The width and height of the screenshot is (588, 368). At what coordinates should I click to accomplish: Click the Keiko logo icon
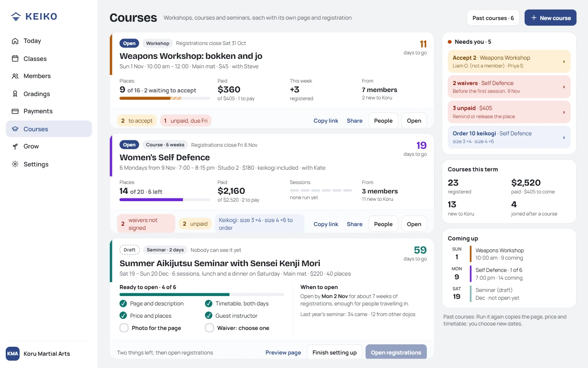click(16, 16)
